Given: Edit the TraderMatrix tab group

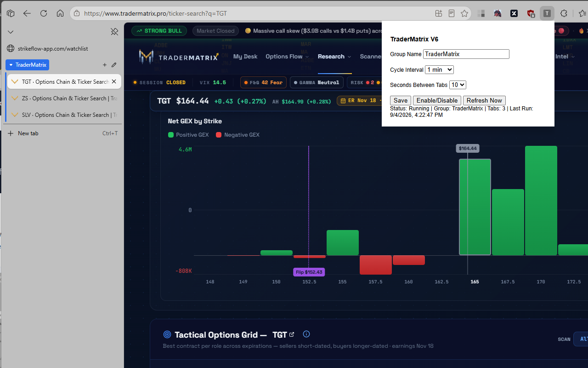Looking at the screenshot, I should (x=114, y=65).
